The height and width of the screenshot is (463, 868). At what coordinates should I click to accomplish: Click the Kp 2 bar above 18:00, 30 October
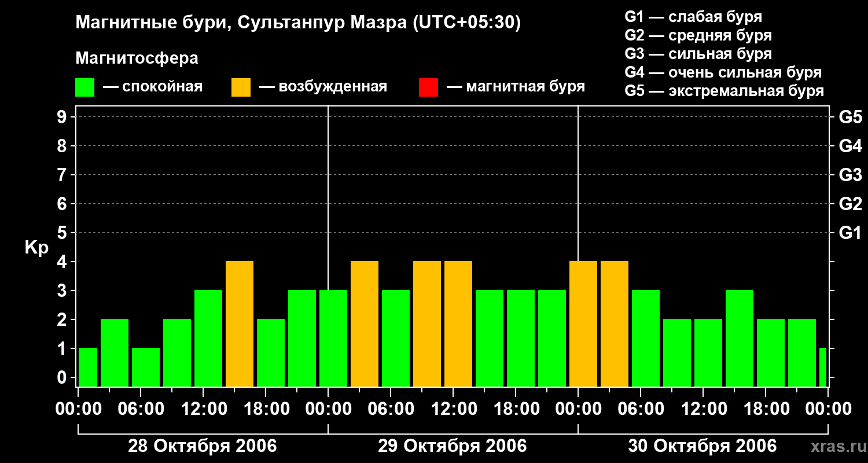771,352
